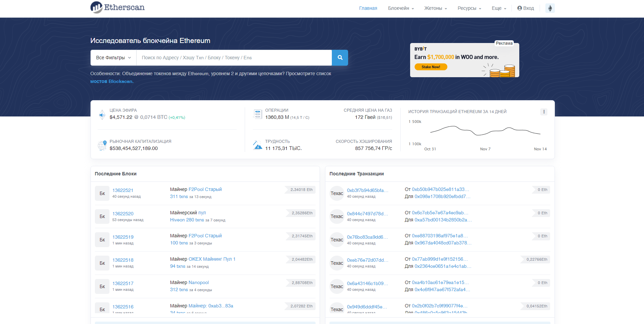Viewport: 644px width, 324px height.
Task: Click the blue search magnifier button
Action: point(340,58)
